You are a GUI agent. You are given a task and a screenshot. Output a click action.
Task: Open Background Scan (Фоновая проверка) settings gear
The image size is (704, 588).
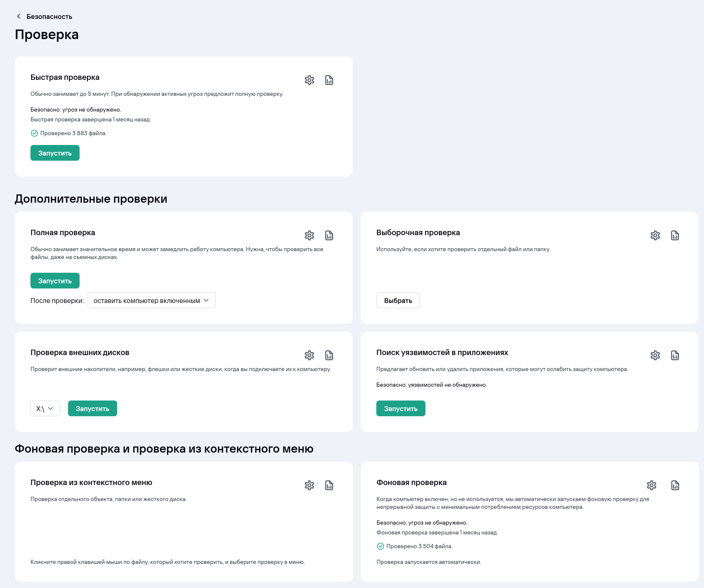[x=651, y=485]
